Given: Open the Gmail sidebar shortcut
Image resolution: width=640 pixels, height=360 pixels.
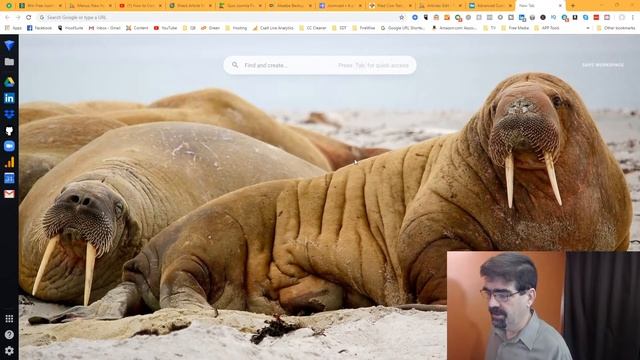Looking at the screenshot, I should coord(9,194).
